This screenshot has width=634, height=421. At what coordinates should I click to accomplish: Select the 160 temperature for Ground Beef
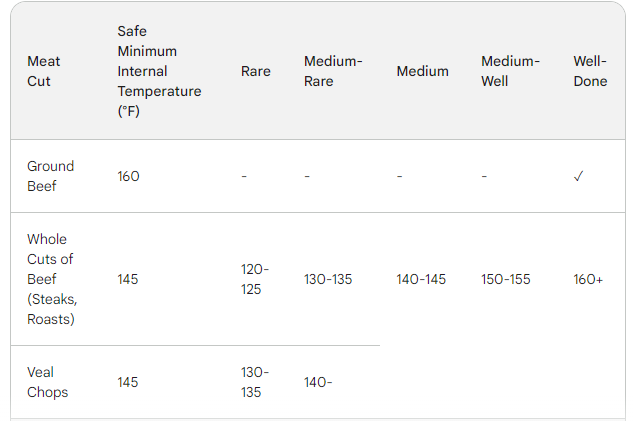click(x=128, y=176)
